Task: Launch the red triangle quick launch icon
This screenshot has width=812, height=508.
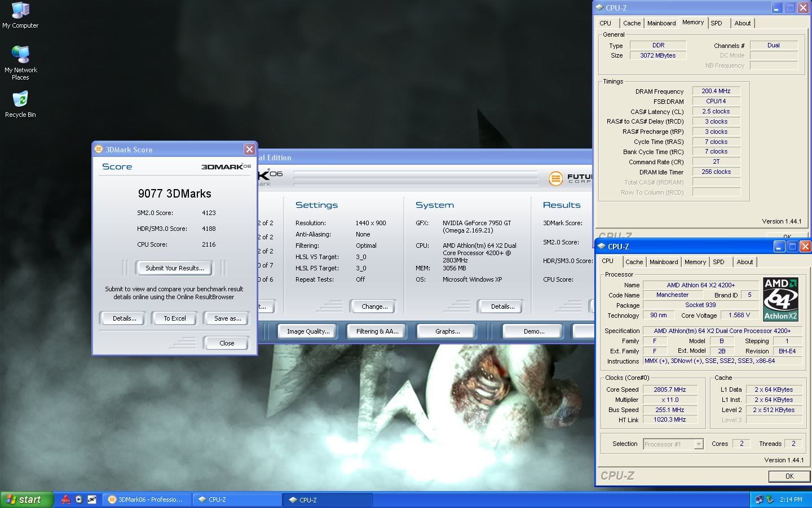Action: tap(66, 500)
